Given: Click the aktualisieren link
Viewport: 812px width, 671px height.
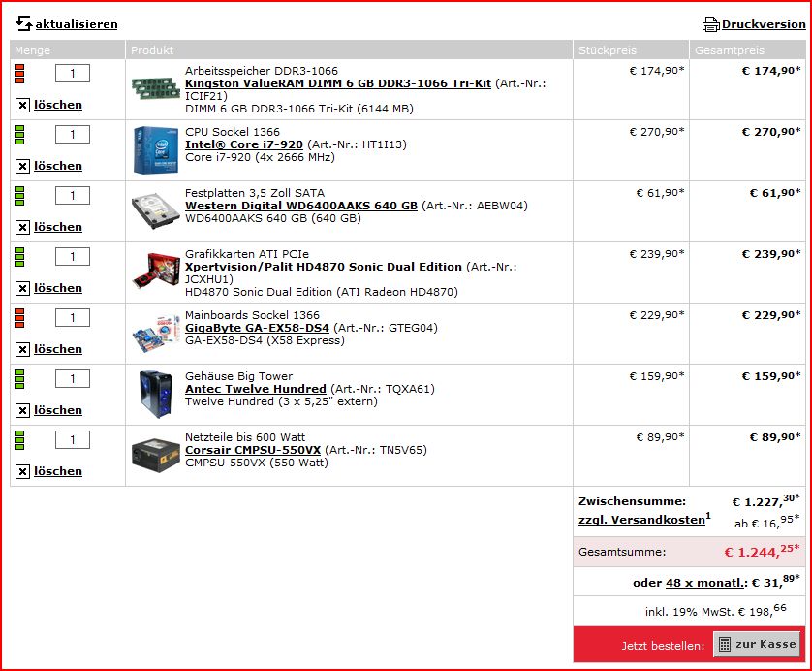Looking at the screenshot, I should (77, 24).
